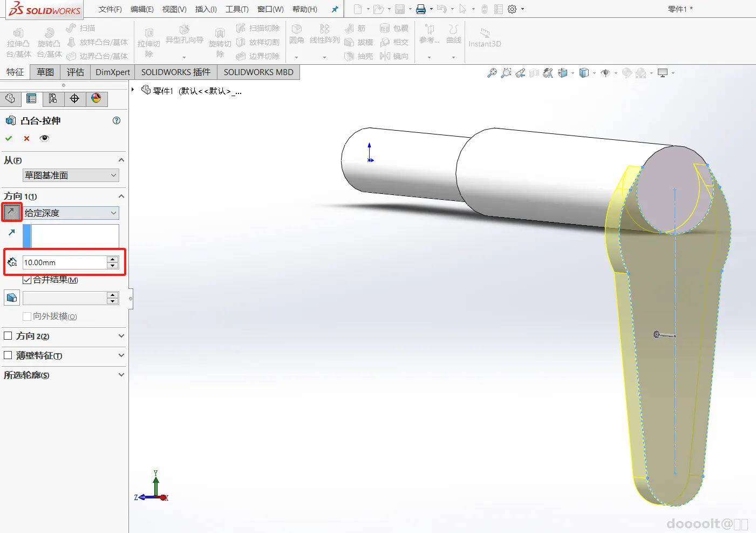Click the Reference Geometry (参考...) tool

(429, 35)
